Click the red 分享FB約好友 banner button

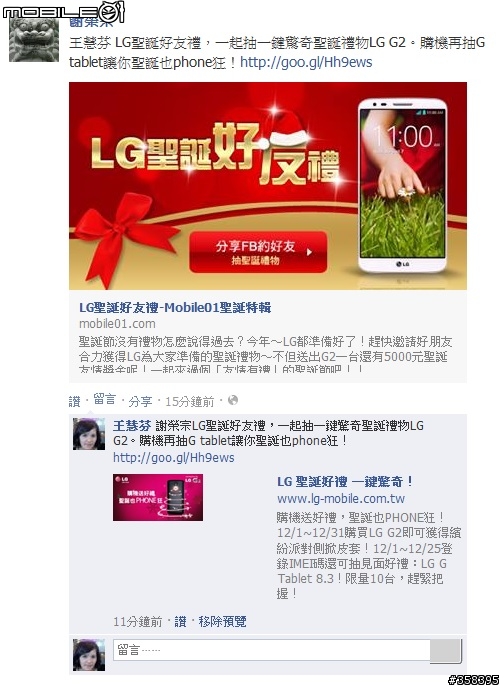coord(258,252)
